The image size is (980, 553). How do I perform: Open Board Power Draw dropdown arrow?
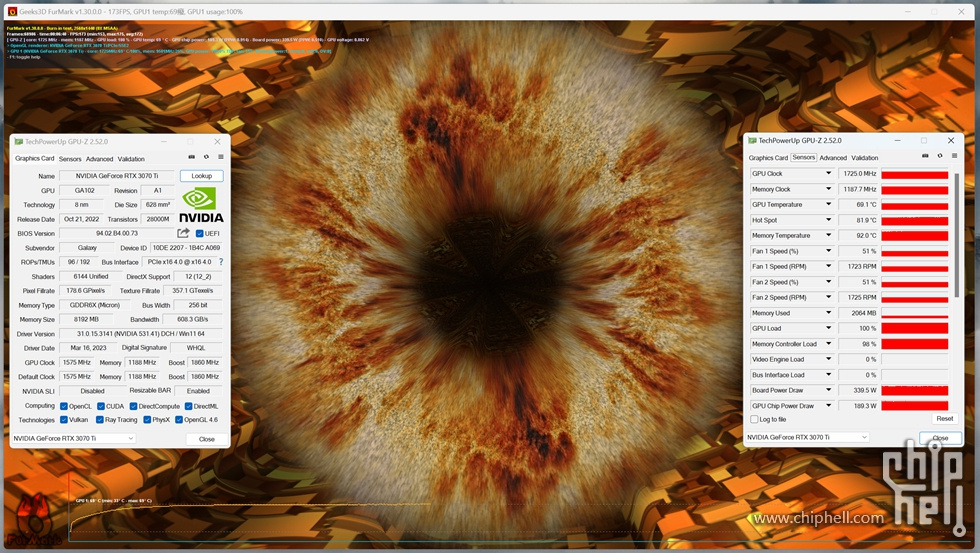(829, 390)
